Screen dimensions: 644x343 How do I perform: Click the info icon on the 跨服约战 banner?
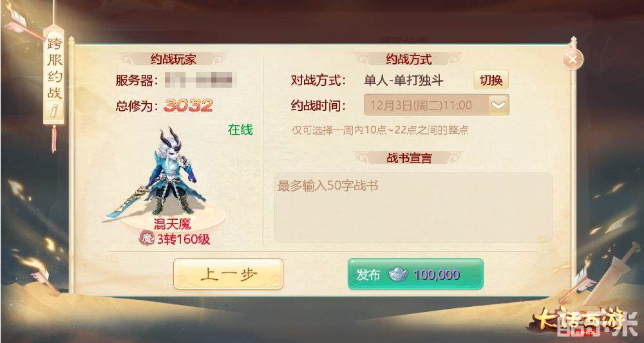coord(54,111)
